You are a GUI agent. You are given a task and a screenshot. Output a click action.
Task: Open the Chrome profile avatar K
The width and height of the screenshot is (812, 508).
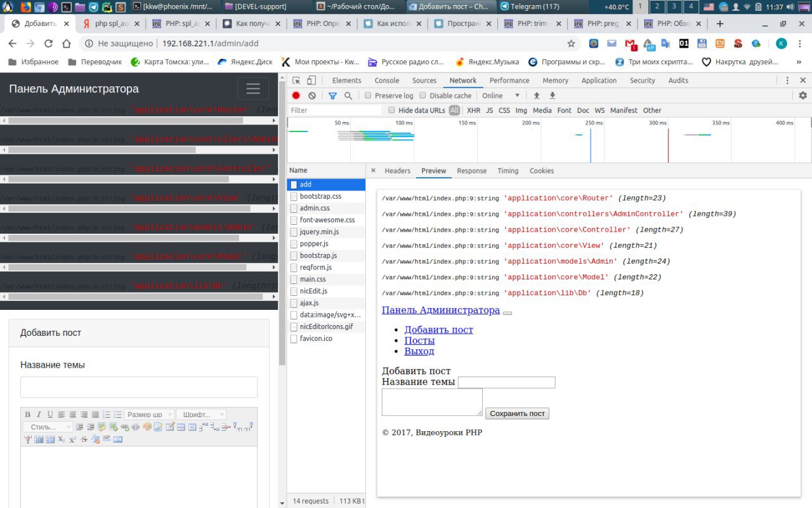[x=782, y=44]
